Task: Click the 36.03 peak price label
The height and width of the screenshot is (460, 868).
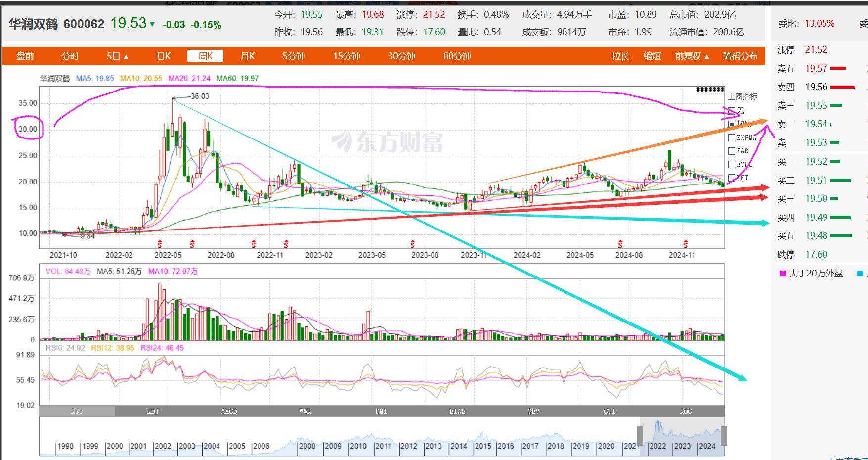Action: (200, 96)
